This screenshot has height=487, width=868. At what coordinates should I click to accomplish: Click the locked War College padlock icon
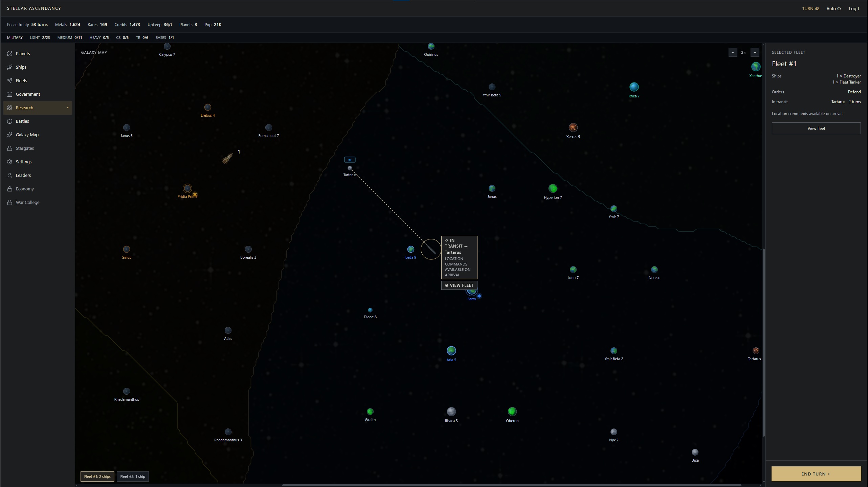[x=10, y=202]
